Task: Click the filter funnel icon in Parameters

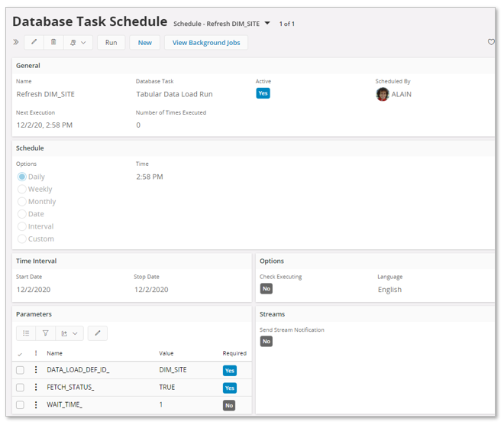Action: 45,333
